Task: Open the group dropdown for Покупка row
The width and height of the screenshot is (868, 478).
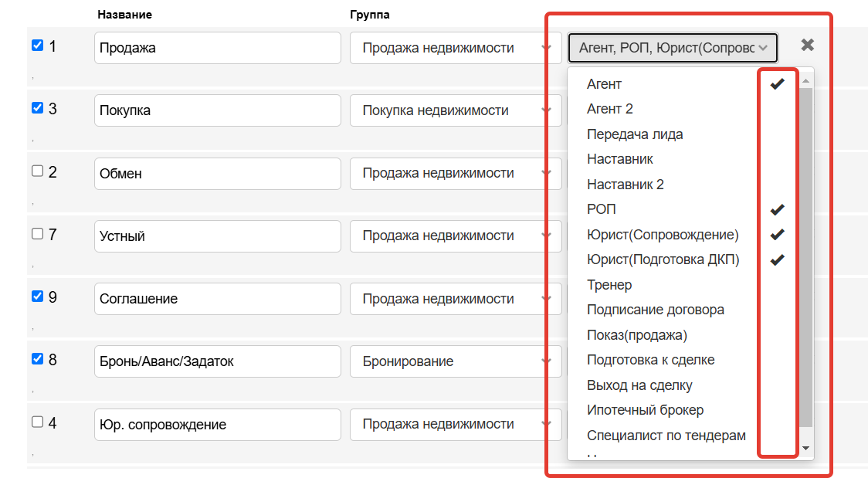Action: (454, 110)
